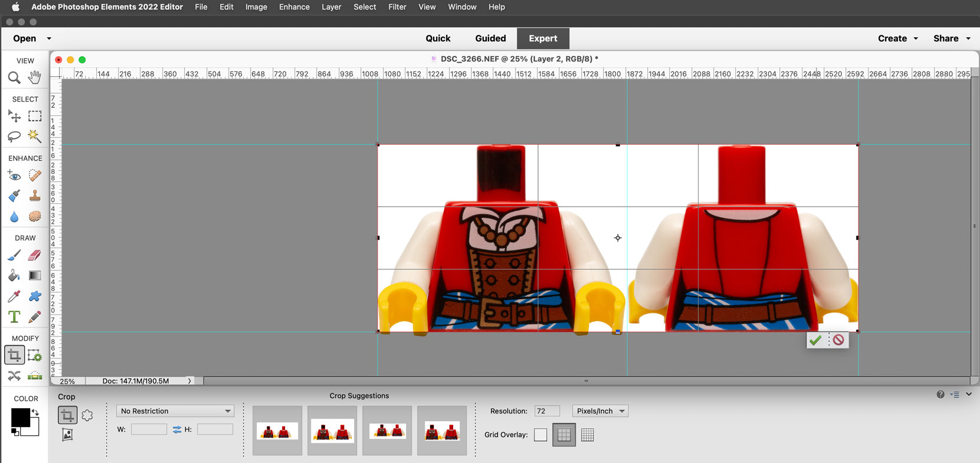Click the Open button
The image size is (980, 463).
click(25, 38)
